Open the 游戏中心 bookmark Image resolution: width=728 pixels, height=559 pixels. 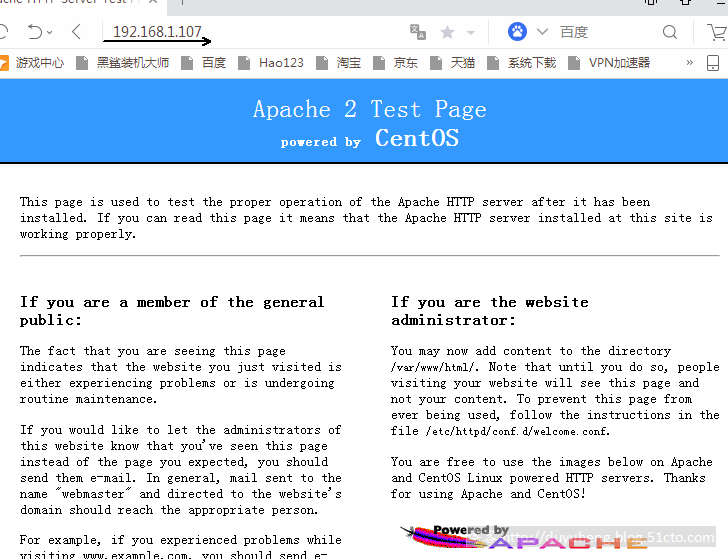click(40, 63)
